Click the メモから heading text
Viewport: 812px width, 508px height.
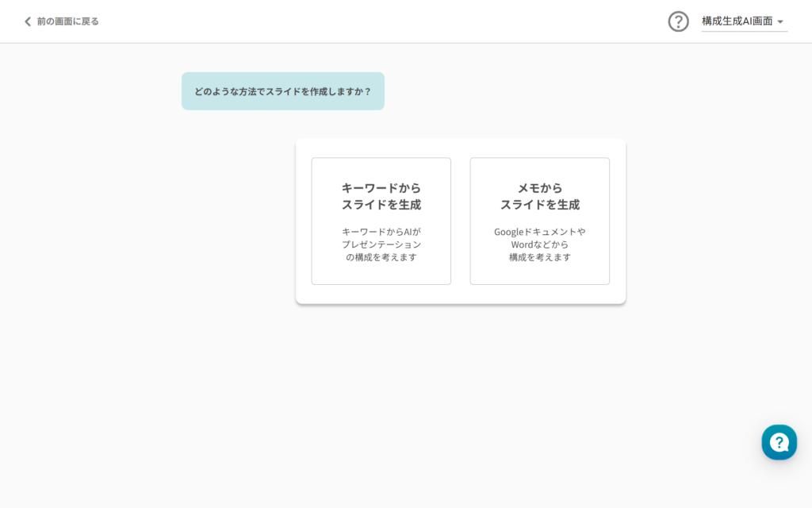click(x=539, y=188)
